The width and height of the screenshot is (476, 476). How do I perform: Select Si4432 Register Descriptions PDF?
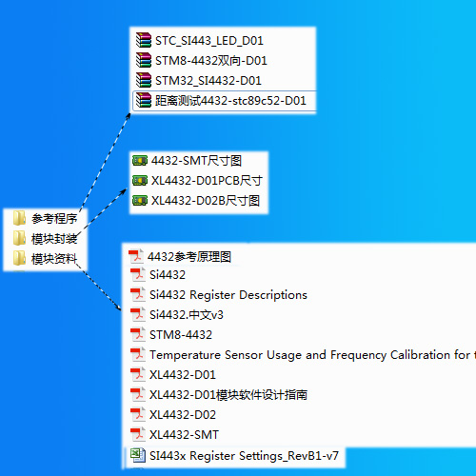point(219,295)
